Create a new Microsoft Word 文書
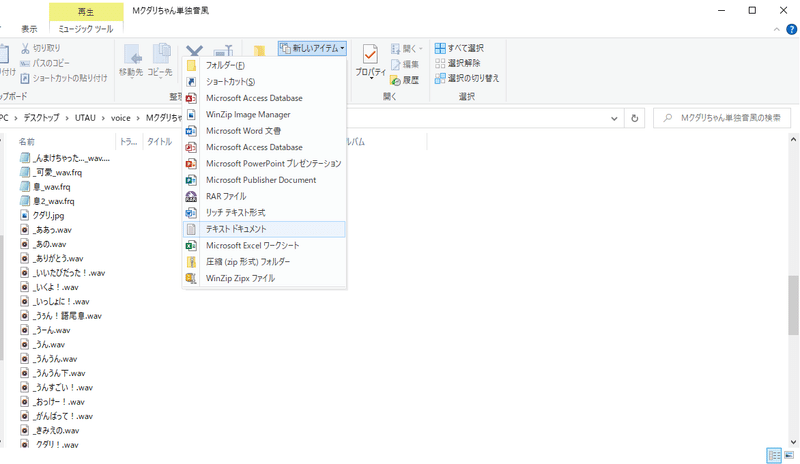Viewport: 800px width, 464px height. coord(264,131)
